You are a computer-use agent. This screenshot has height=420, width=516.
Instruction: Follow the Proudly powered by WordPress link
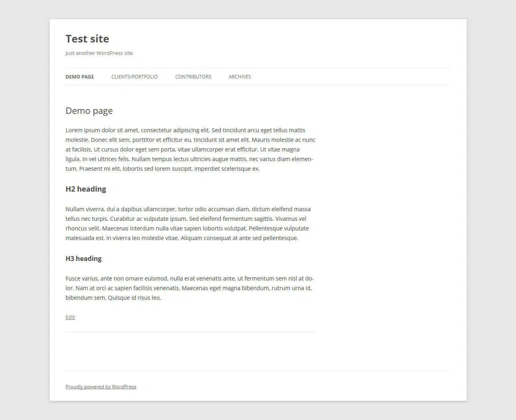point(101,387)
